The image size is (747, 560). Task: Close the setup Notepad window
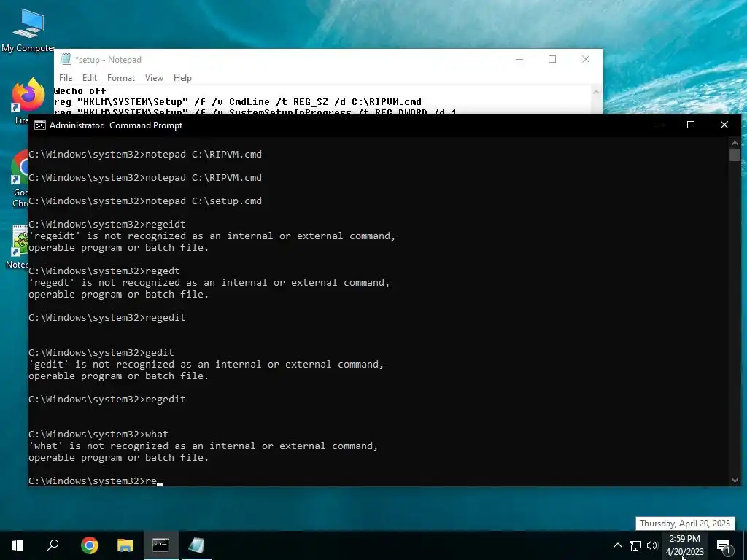coord(586,60)
